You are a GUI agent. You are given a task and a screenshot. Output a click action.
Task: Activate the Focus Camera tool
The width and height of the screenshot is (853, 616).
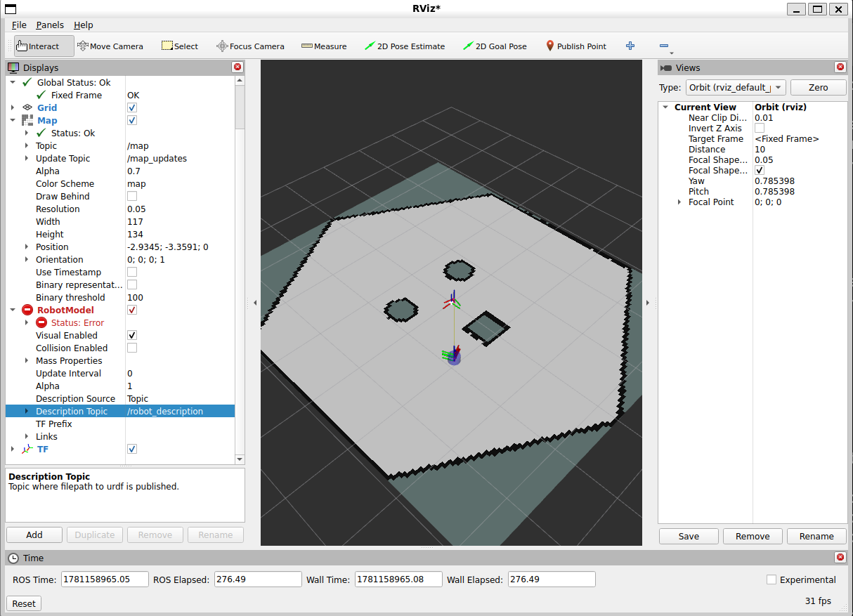(251, 46)
